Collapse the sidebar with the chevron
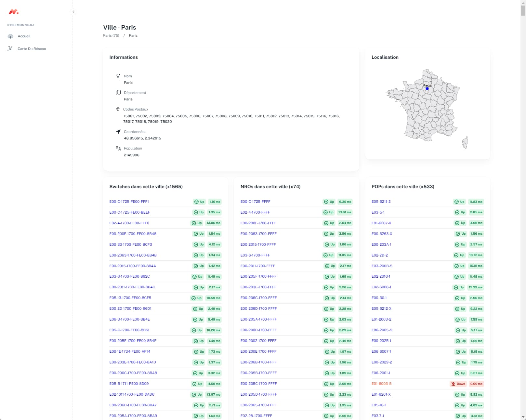526x420 pixels. coord(73,12)
